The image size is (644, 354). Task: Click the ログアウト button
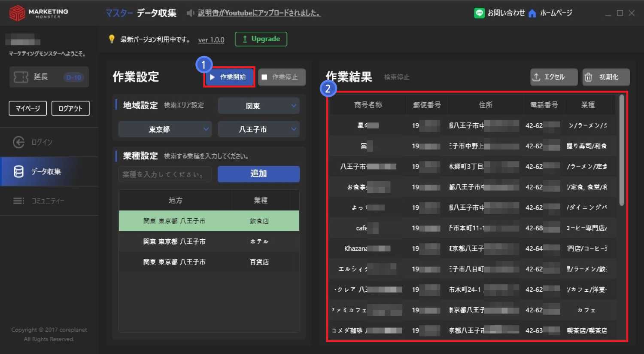pos(70,108)
